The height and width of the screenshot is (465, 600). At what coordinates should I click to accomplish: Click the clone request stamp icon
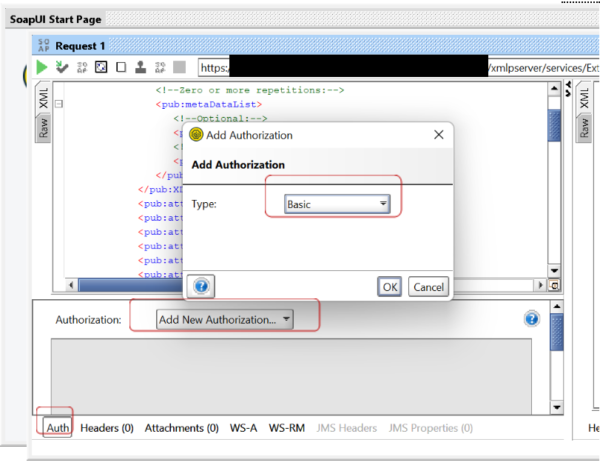(x=140, y=67)
